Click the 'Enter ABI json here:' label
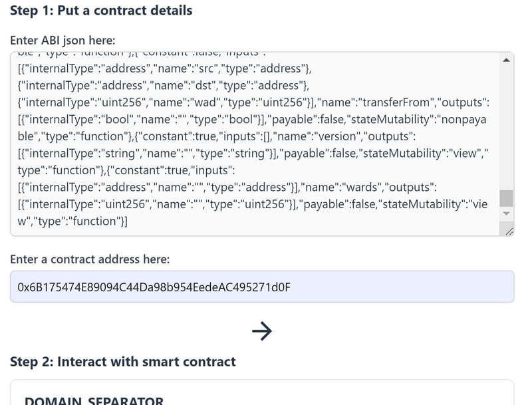 click(63, 41)
